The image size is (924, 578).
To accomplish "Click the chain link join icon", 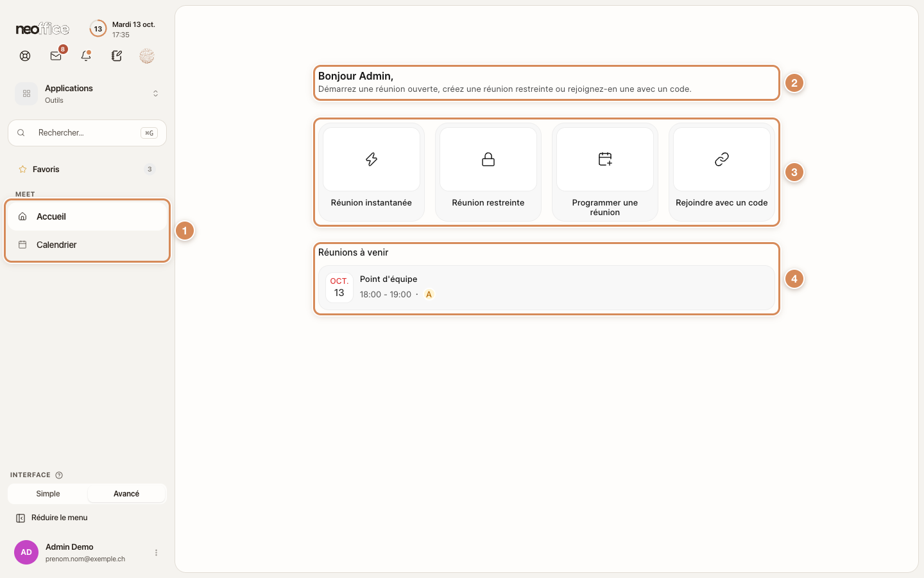I will (x=722, y=159).
